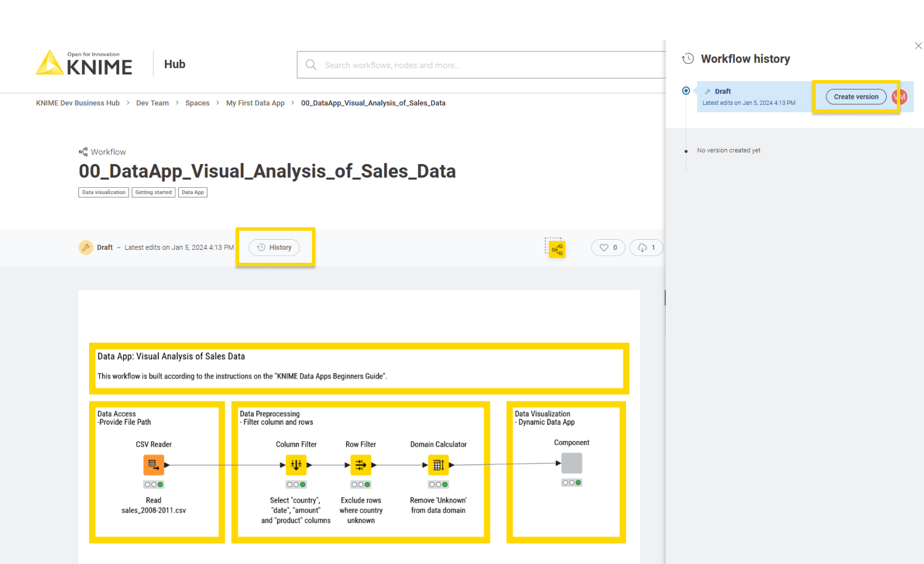
Task: Click the download count button
Action: (x=646, y=248)
